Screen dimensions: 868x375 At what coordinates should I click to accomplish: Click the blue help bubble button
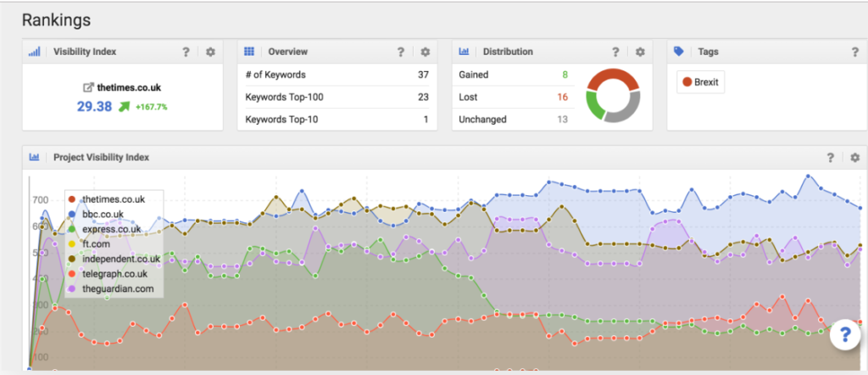(844, 336)
